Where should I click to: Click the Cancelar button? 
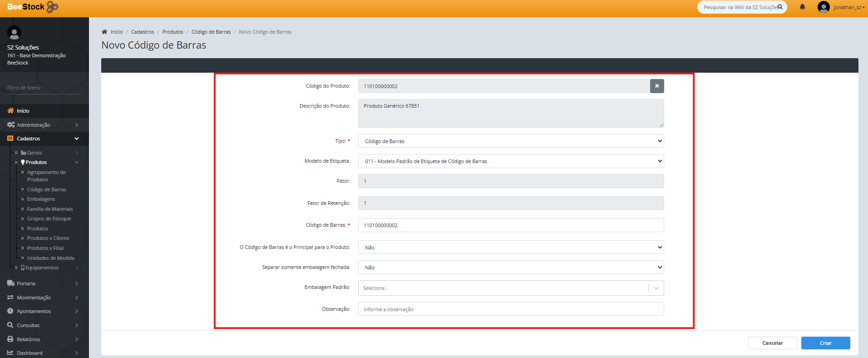click(x=772, y=343)
